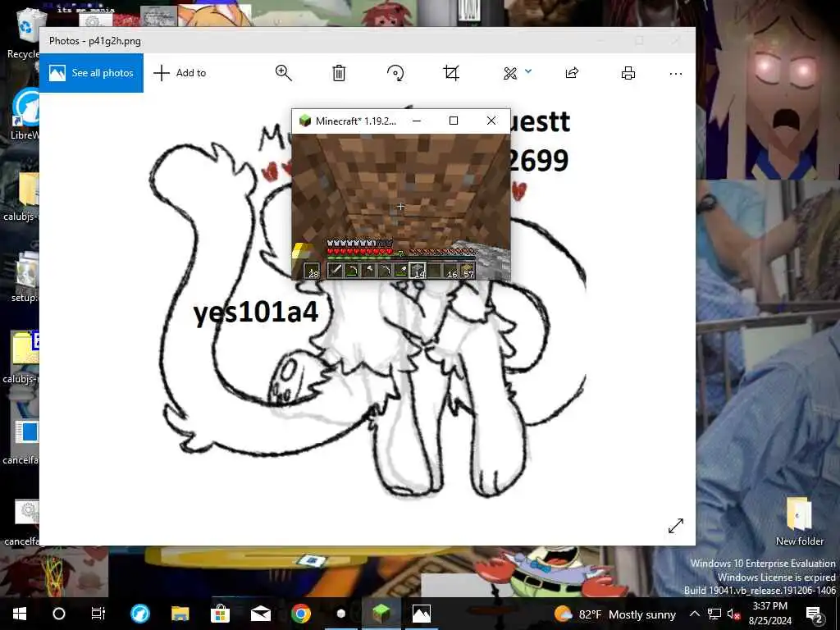Open Google Chrome from the taskbar
The image size is (840, 630).
click(x=300, y=614)
